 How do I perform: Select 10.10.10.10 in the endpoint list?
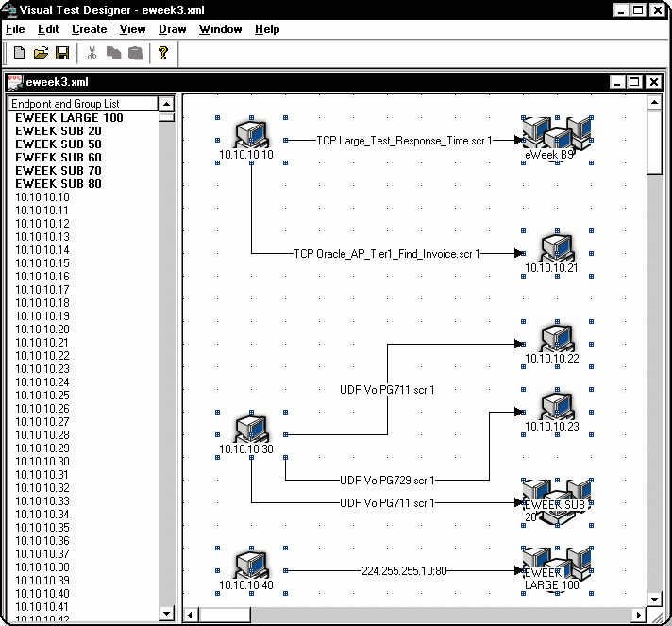pos(42,197)
